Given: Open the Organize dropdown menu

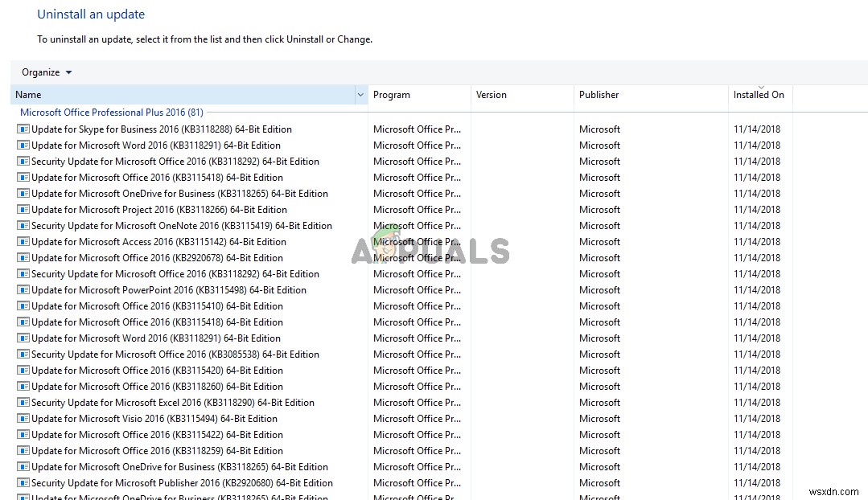Looking at the screenshot, I should tap(47, 72).
